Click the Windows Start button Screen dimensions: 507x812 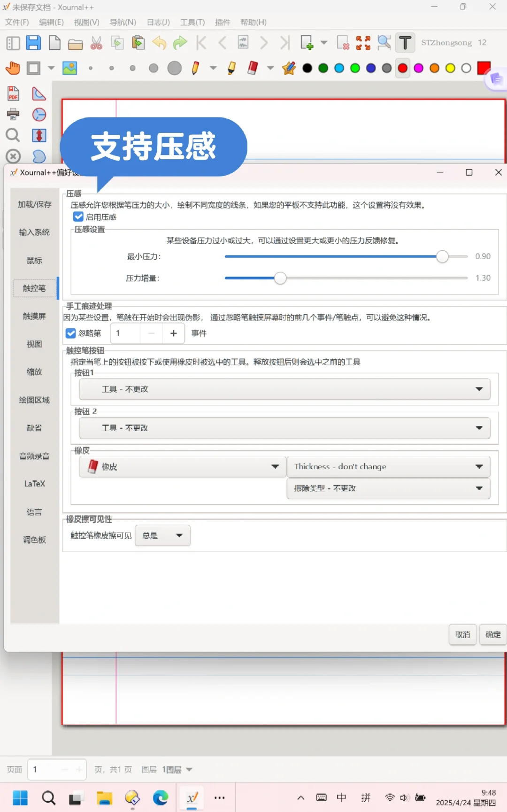tap(20, 797)
